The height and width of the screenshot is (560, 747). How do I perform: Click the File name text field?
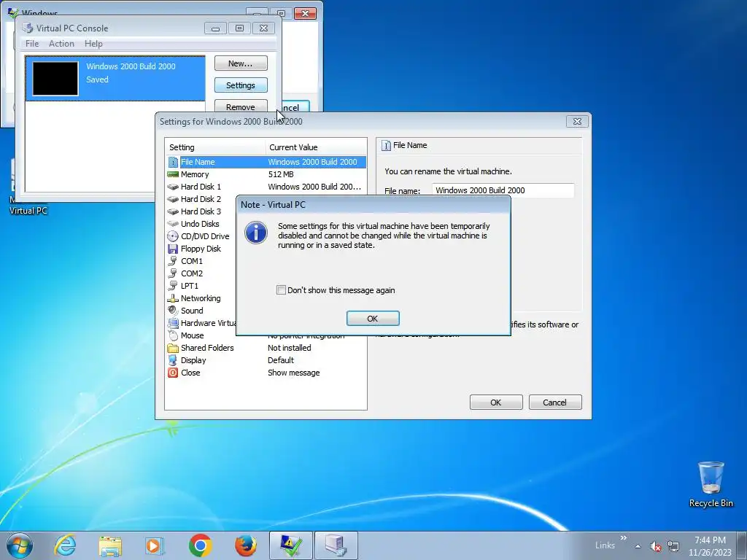coord(503,190)
